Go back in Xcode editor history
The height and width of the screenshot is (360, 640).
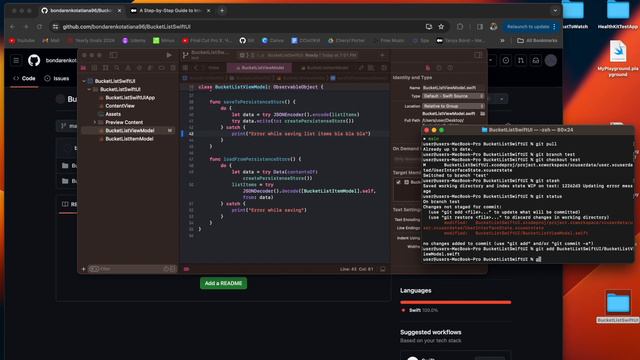[x=196, y=68]
